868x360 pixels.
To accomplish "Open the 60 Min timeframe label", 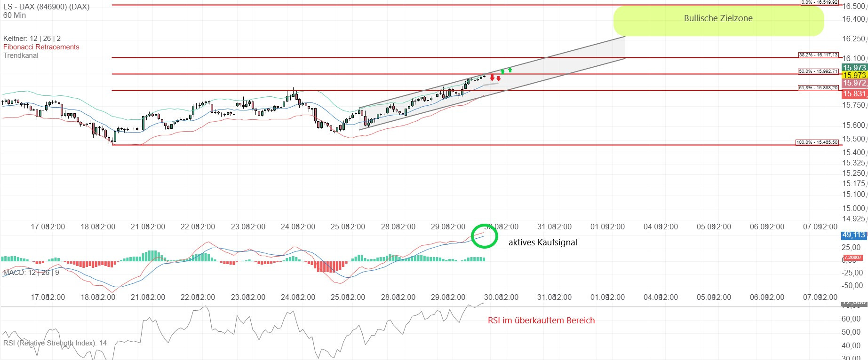I will coord(15,16).
